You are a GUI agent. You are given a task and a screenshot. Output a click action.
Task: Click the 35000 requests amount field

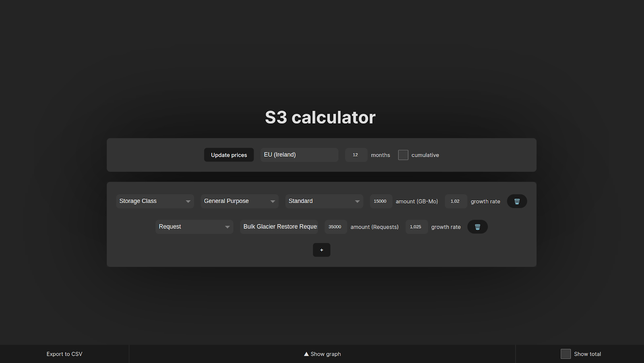click(336, 227)
